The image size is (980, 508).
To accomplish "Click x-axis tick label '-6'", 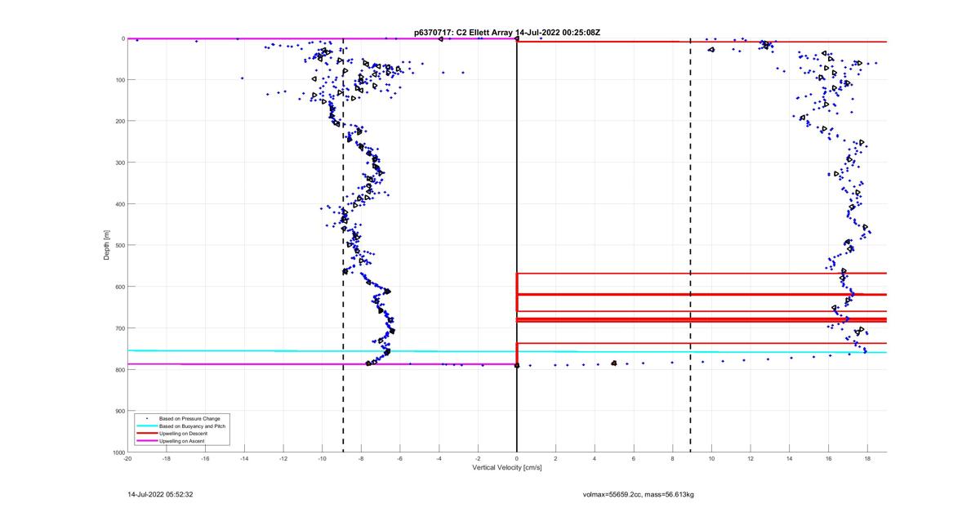I will coord(400,458).
